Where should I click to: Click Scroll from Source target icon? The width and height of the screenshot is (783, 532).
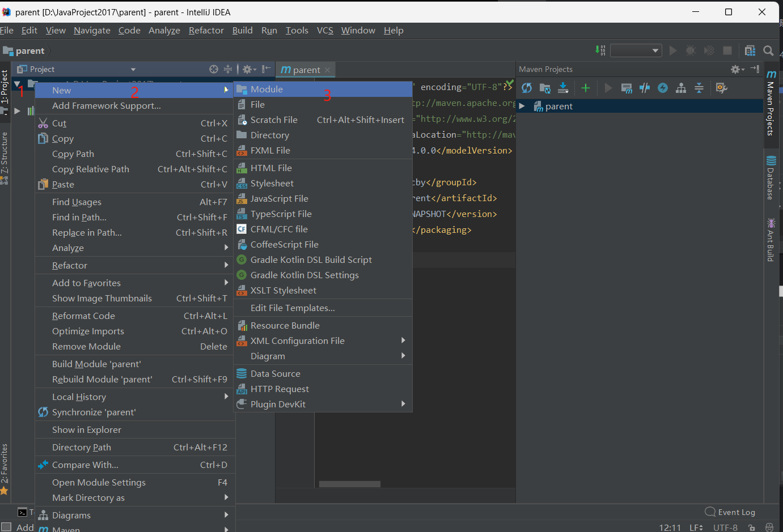point(214,69)
